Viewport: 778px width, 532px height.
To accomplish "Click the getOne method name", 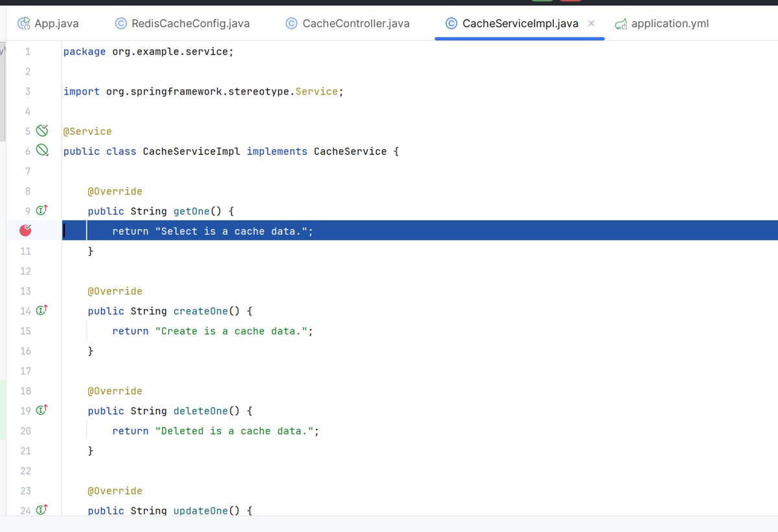I will [x=191, y=211].
